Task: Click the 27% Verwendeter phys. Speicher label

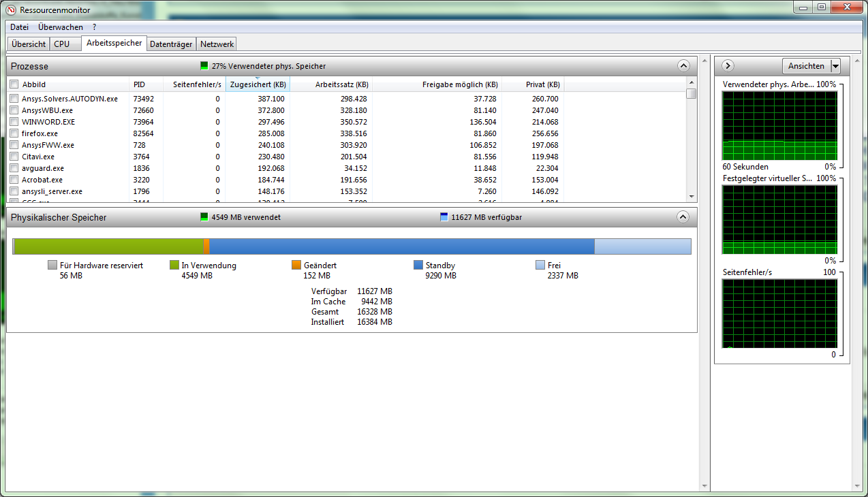Action: coord(268,66)
